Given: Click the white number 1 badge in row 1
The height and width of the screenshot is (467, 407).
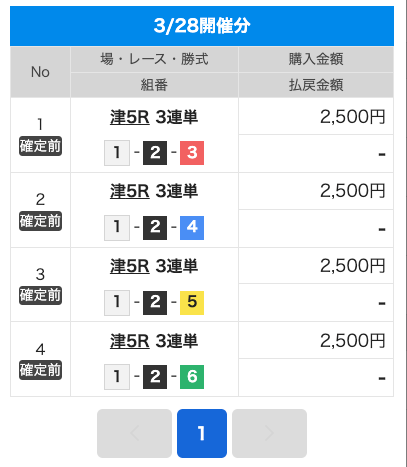Looking at the screenshot, I should tap(117, 153).
